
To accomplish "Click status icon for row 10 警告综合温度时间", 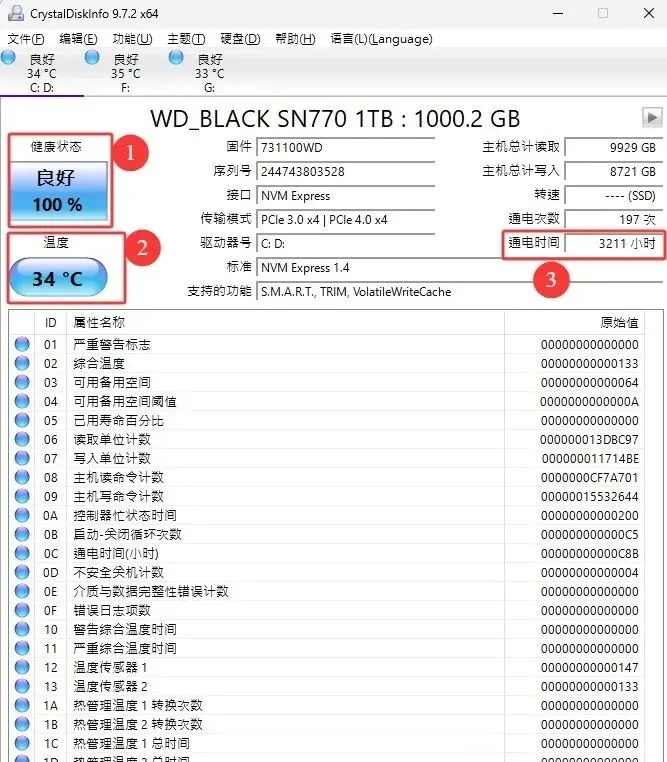I will pyautogui.click(x=22, y=629).
